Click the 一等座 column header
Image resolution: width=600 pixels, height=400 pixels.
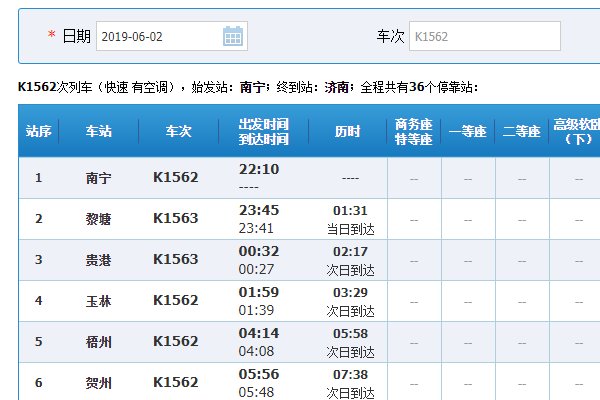tap(468, 131)
